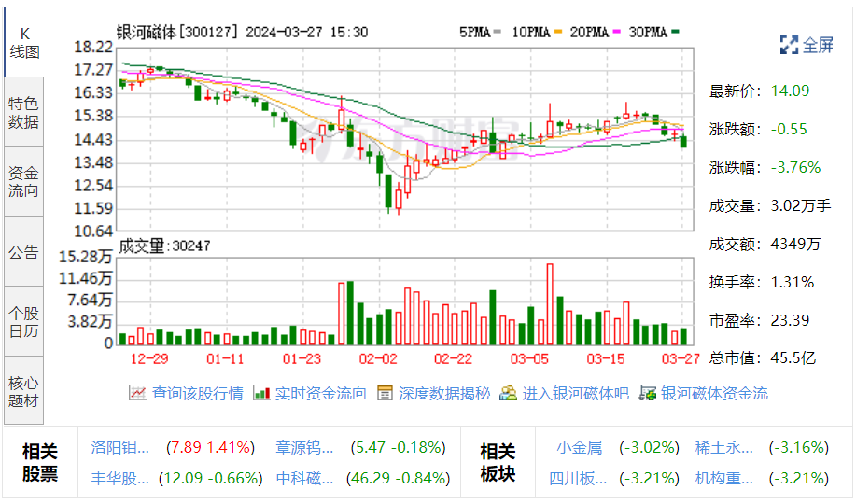Click the 18.22 price axis label
856x504 pixels.
click(x=93, y=47)
